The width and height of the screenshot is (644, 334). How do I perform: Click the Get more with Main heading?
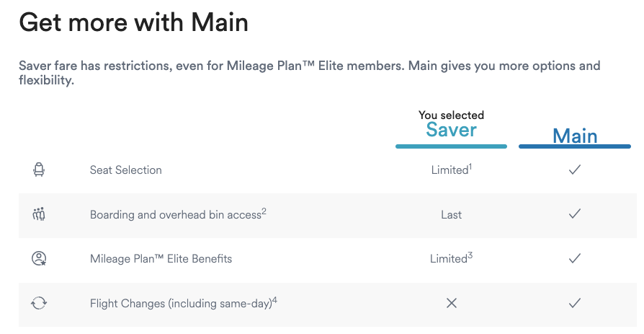pos(133,23)
